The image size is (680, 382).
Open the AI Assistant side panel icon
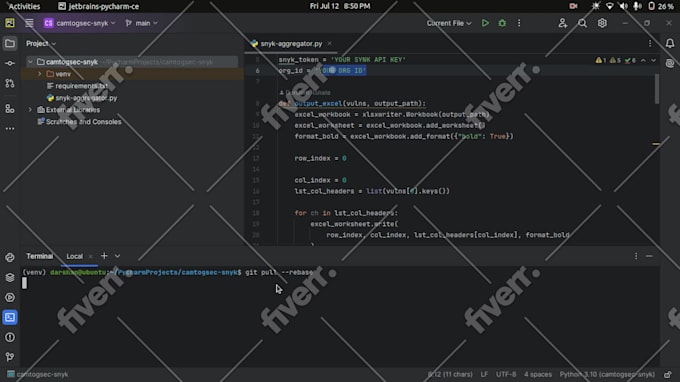point(670,63)
